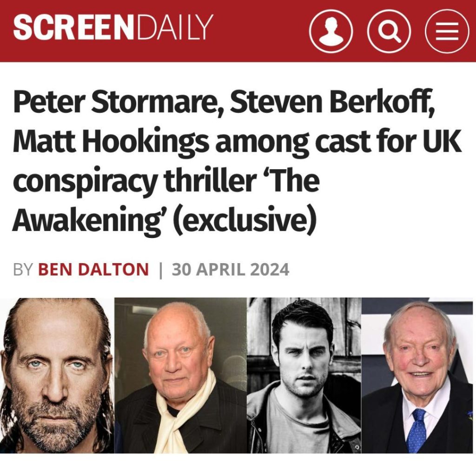
Task: Select 'The Awakening' title text in the headline
Action: [165, 200]
